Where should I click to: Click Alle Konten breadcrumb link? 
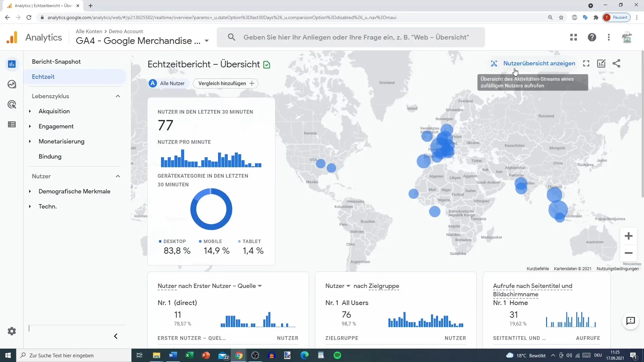[89, 32]
